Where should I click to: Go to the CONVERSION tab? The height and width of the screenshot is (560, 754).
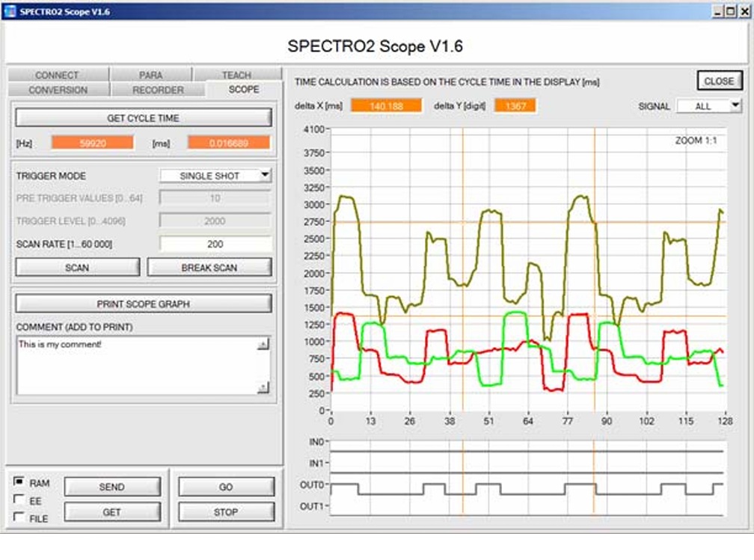tap(58, 90)
